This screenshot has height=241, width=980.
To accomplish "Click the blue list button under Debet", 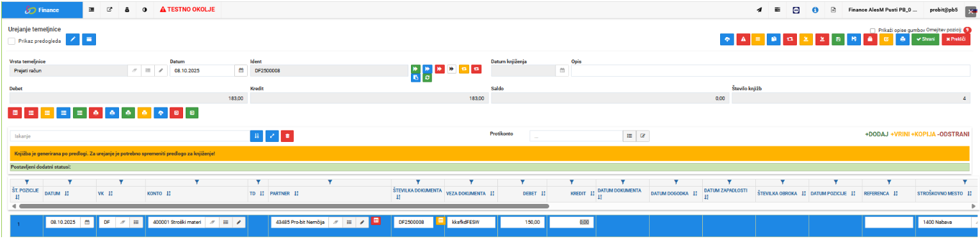I will click(63, 113).
